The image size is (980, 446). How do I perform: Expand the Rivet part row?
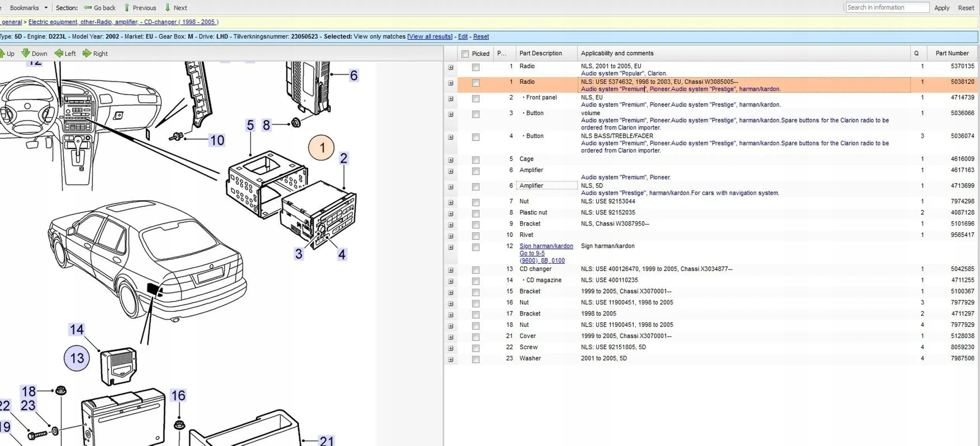451,236
